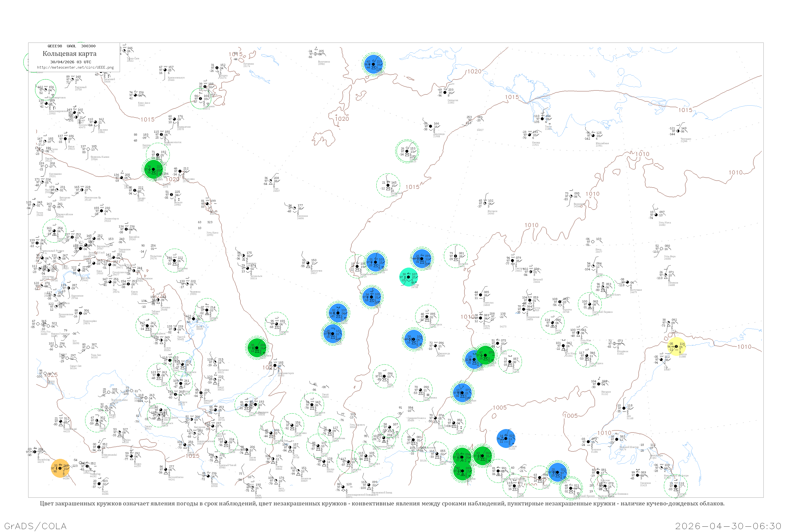
Task: Click the orange station circle at bottom-left
Action: (60, 468)
